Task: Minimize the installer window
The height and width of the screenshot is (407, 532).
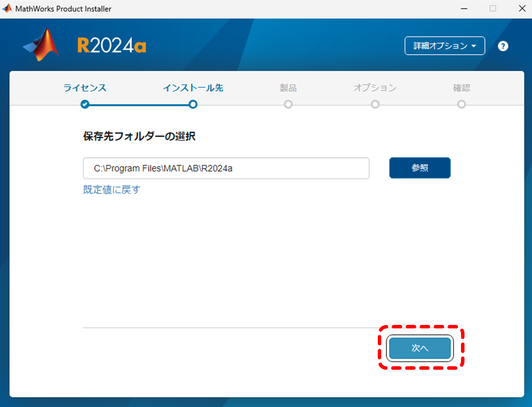Action: (464, 9)
